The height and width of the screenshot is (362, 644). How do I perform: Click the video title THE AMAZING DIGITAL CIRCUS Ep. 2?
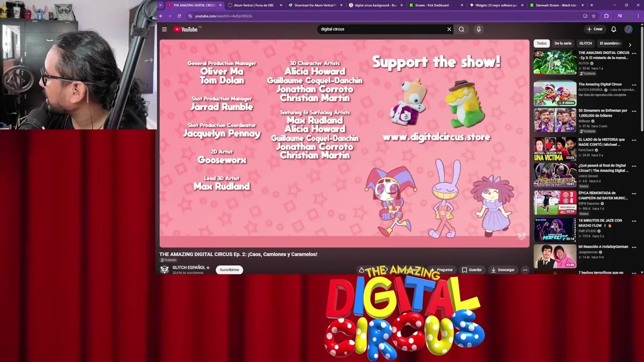pyautogui.click(x=238, y=254)
